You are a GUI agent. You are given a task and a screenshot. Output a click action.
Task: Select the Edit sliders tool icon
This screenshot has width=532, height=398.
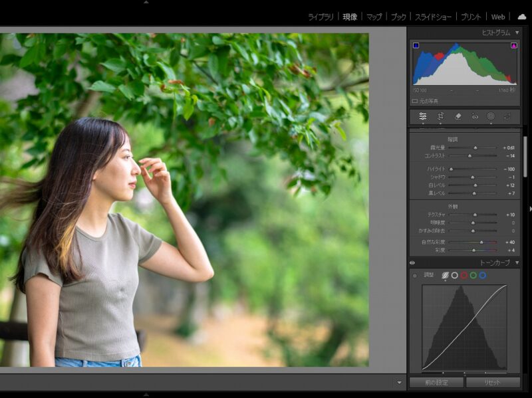pos(422,116)
